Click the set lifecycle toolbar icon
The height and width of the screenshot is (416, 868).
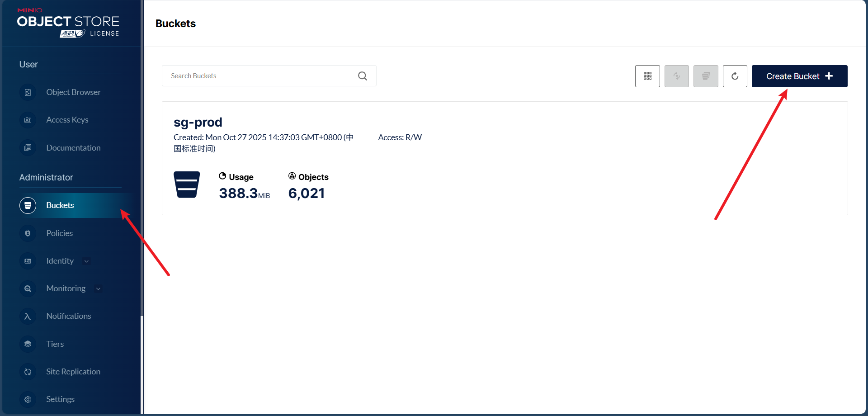(x=706, y=76)
